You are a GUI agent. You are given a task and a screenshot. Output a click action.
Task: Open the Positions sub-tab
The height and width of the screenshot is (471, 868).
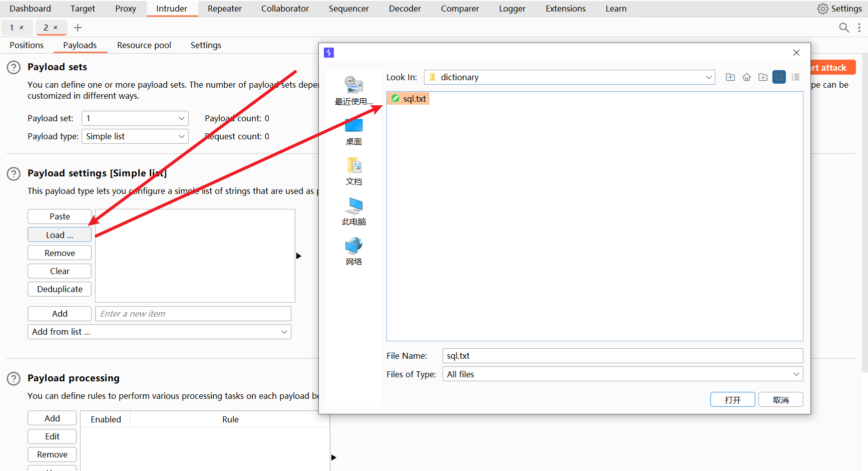(27, 45)
